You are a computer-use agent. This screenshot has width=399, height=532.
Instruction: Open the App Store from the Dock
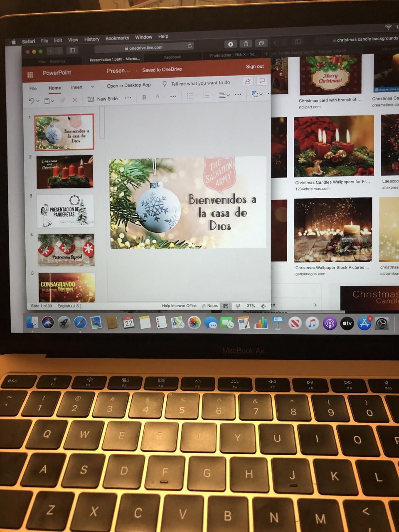[365, 323]
